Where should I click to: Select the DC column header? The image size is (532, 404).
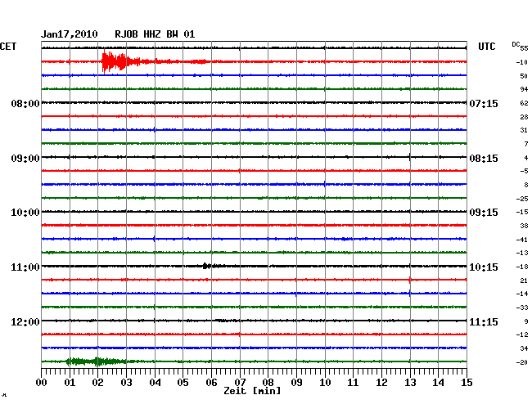point(516,44)
